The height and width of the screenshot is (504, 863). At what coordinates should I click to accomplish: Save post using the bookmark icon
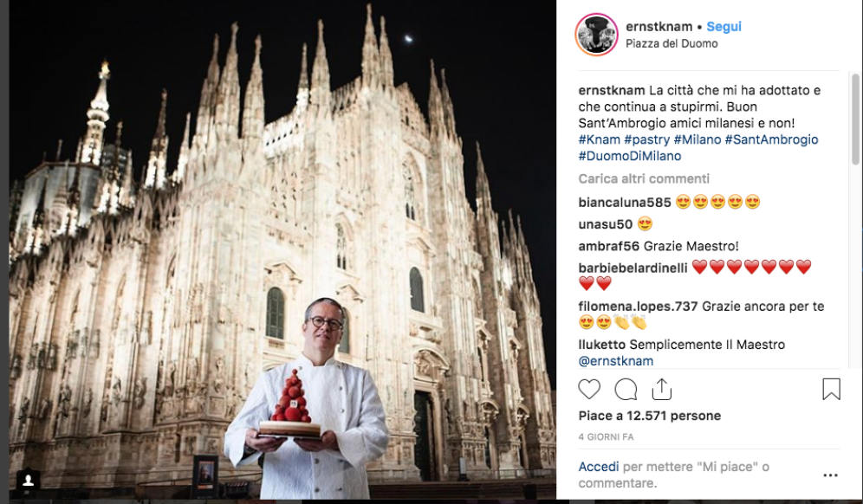point(831,389)
